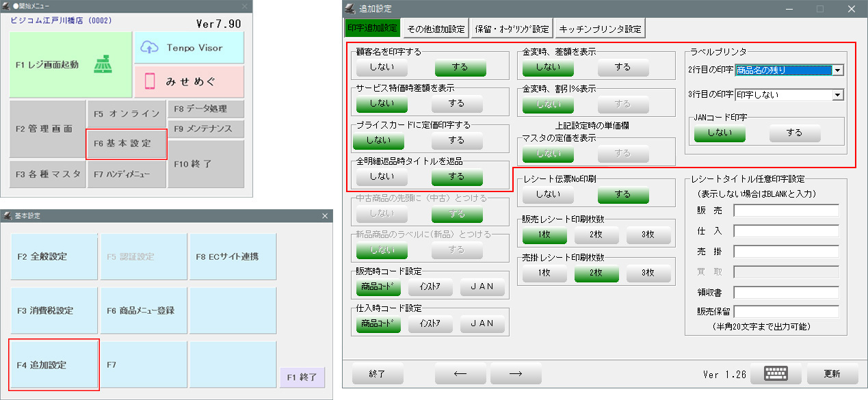This screenshot has height=400, width=868.
Task: Select ＪＡＮ for 販売時コード設定
Action: coord(482,286)
